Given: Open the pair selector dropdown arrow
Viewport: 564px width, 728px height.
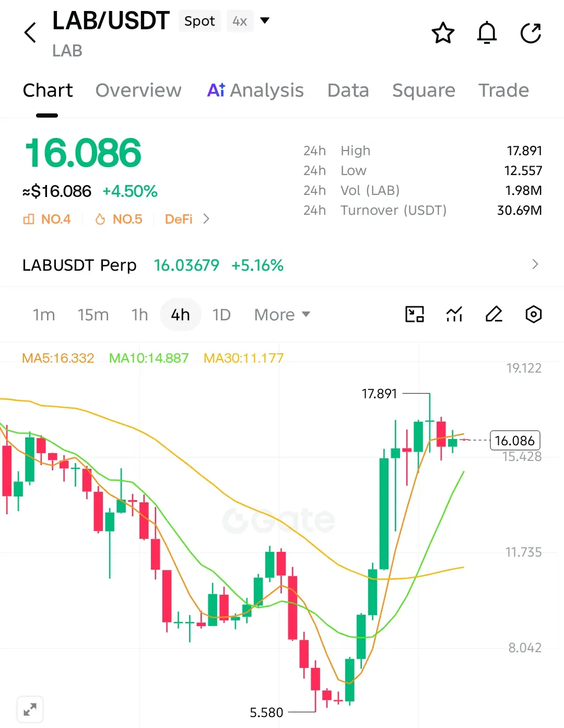Looking at the screenshot, I should [x=265, y=20].
